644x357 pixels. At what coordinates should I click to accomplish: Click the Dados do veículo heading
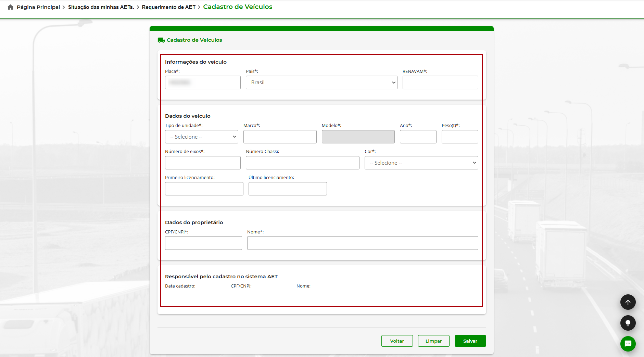[x=188, y=116]
